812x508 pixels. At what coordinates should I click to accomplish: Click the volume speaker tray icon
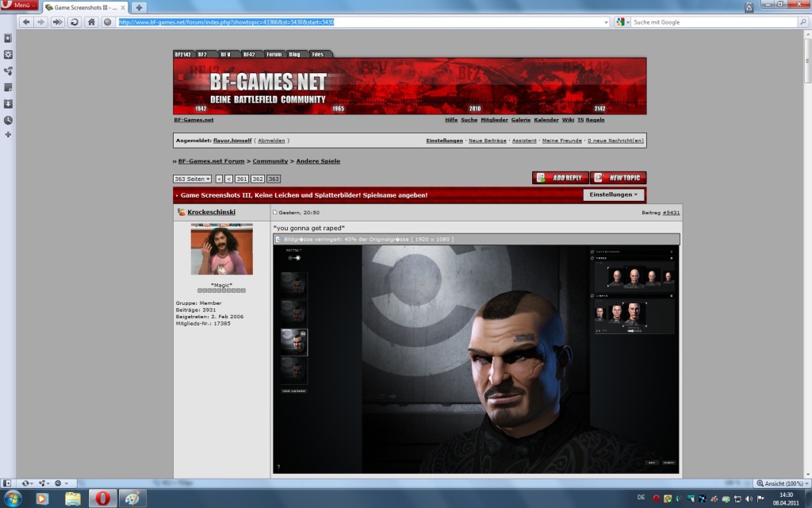[749, 498]
